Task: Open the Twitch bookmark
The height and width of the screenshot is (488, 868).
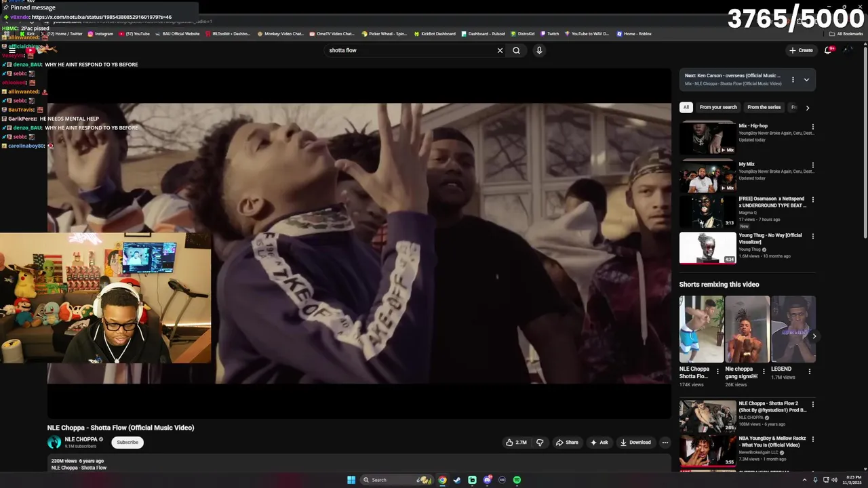Action: tap(550, 34)
